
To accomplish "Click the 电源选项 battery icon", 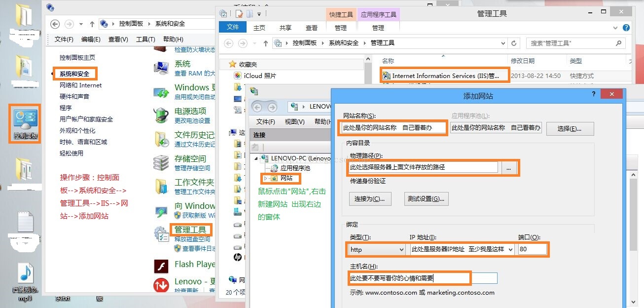I will tap(162, 115).
